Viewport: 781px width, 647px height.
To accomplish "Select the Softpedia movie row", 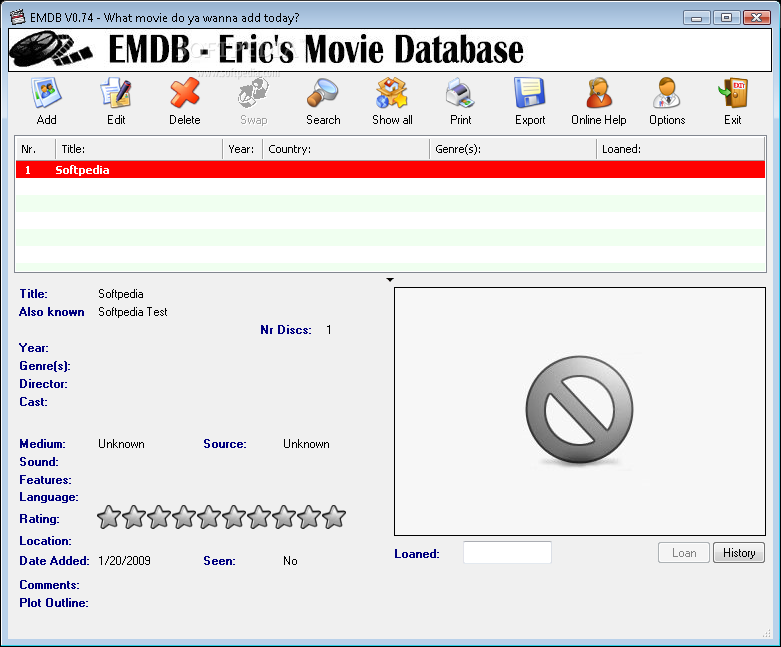I will coord(390,170).
